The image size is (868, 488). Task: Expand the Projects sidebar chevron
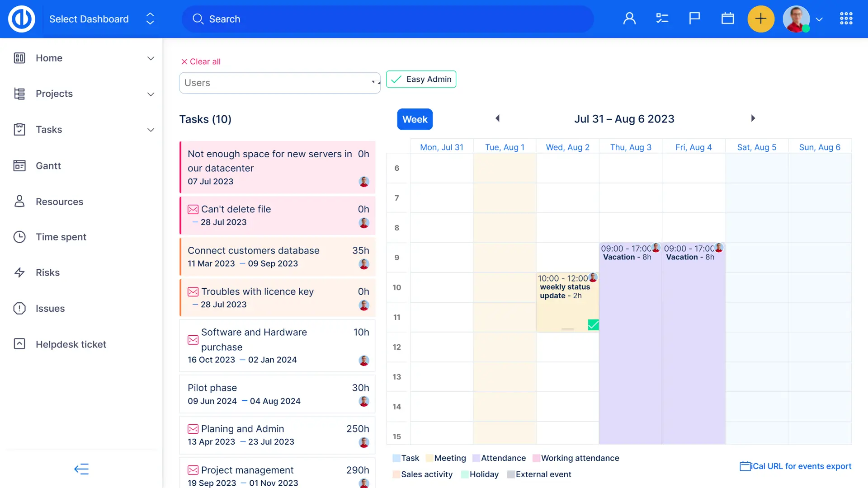151,94
